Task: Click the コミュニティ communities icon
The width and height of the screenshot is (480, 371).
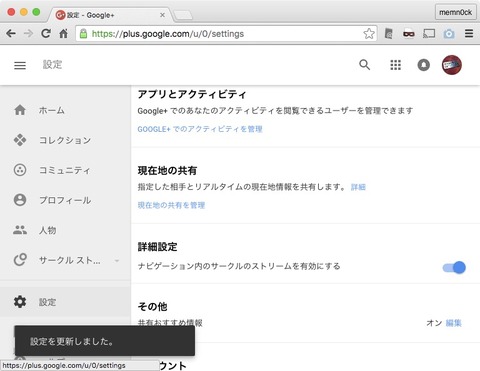Action: click(20, 170)
